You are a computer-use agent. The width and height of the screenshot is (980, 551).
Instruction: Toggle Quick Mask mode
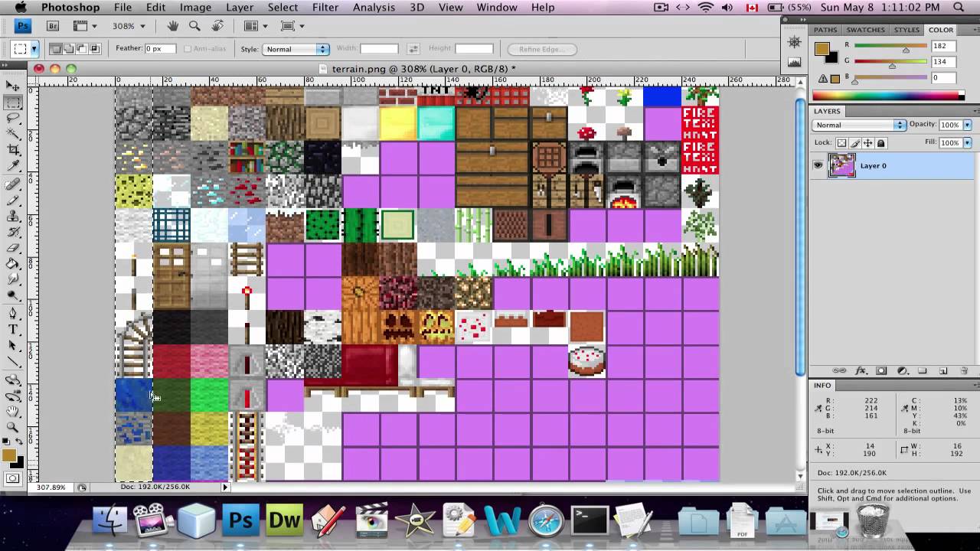point(13,479)
